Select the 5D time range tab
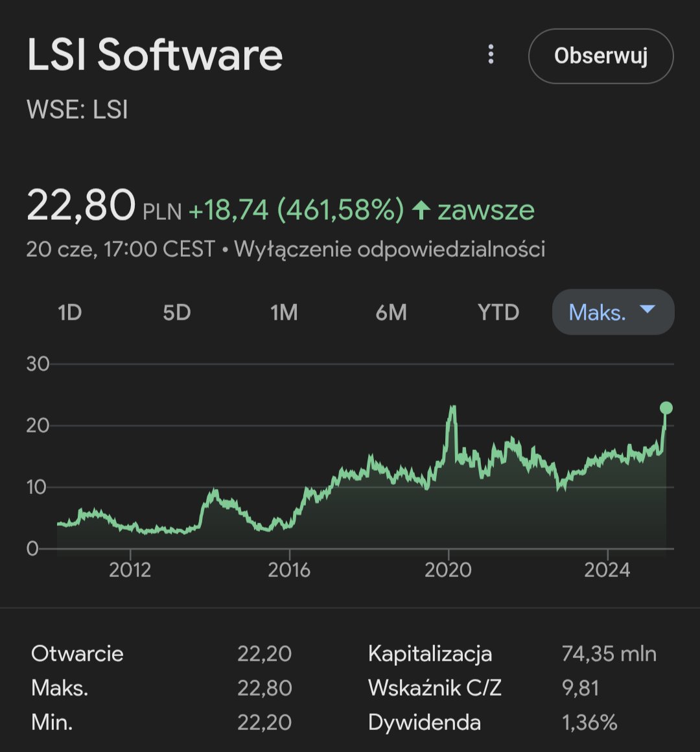The width and height of the screenshot is (700, 752). 177,312
